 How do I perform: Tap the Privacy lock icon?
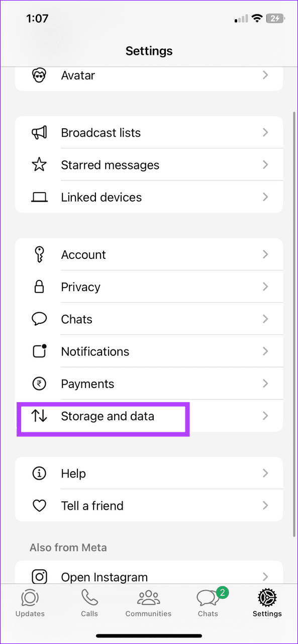pyautogui.click(x=39, y=287)
